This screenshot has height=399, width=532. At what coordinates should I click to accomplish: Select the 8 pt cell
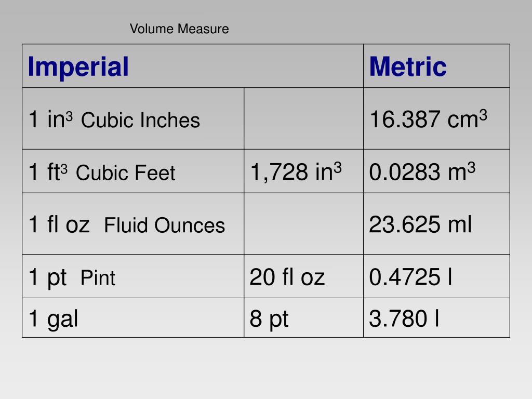303,318
